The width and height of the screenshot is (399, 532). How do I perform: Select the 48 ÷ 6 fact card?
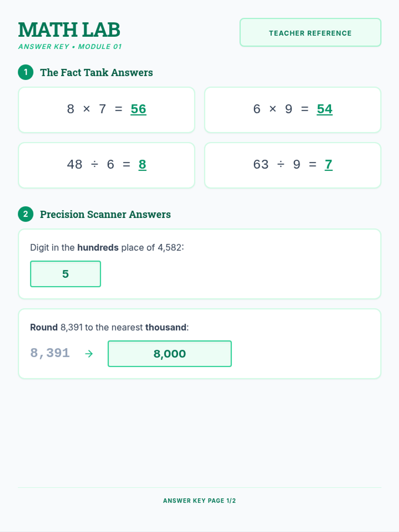pos(106,166)
